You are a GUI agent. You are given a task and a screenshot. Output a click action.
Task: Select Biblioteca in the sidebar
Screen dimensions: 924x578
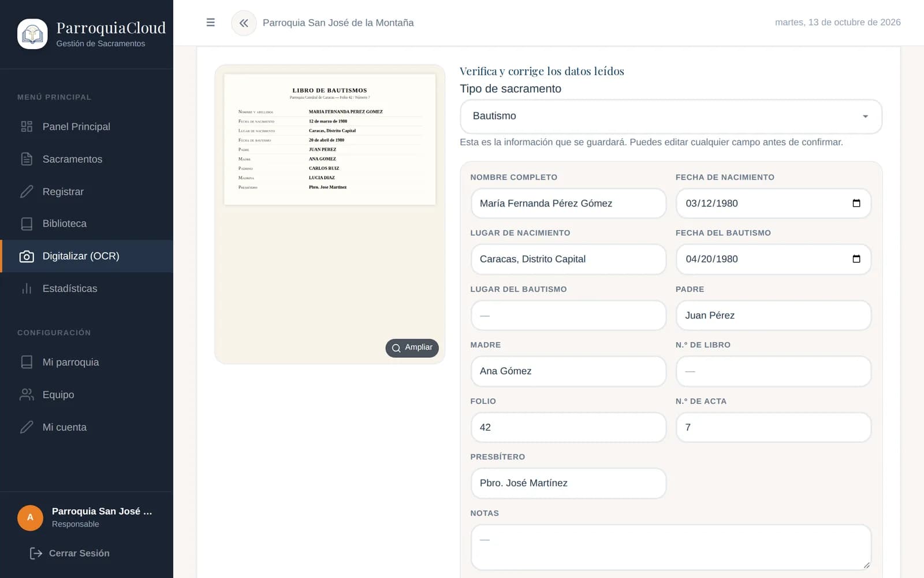87,224
